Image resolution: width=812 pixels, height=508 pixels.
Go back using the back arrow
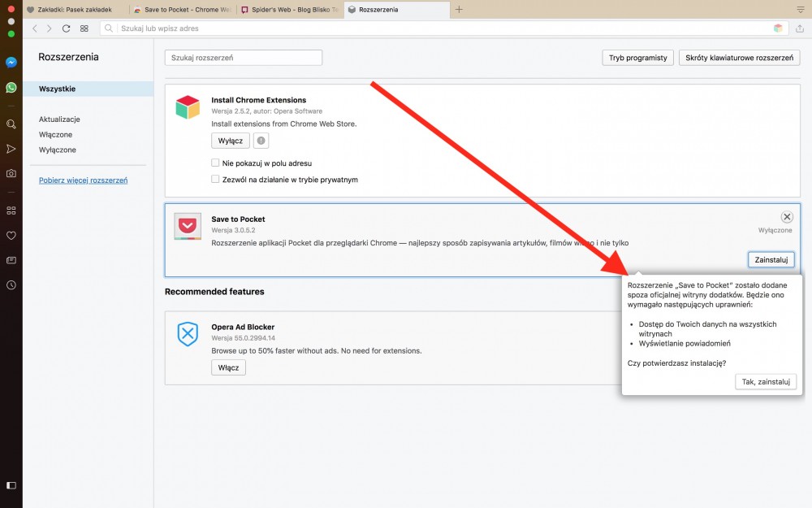pyautogui.click(x=35, y=28)
